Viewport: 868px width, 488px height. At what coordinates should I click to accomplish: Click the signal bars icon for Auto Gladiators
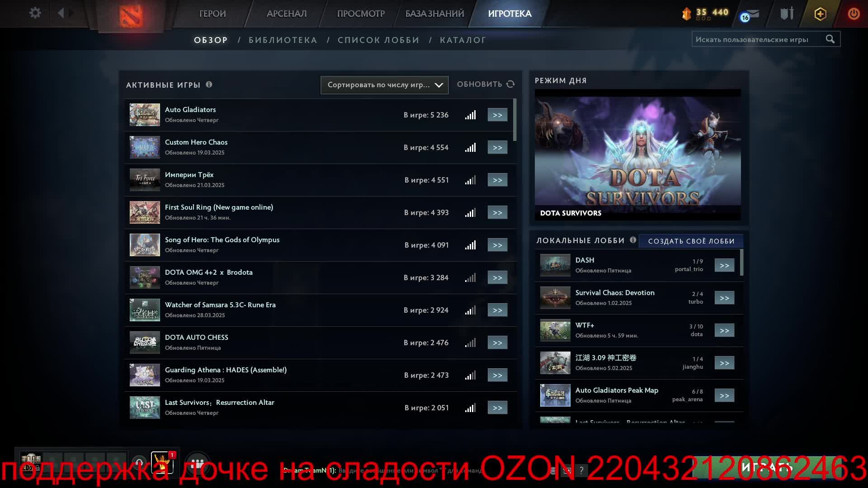470,115
